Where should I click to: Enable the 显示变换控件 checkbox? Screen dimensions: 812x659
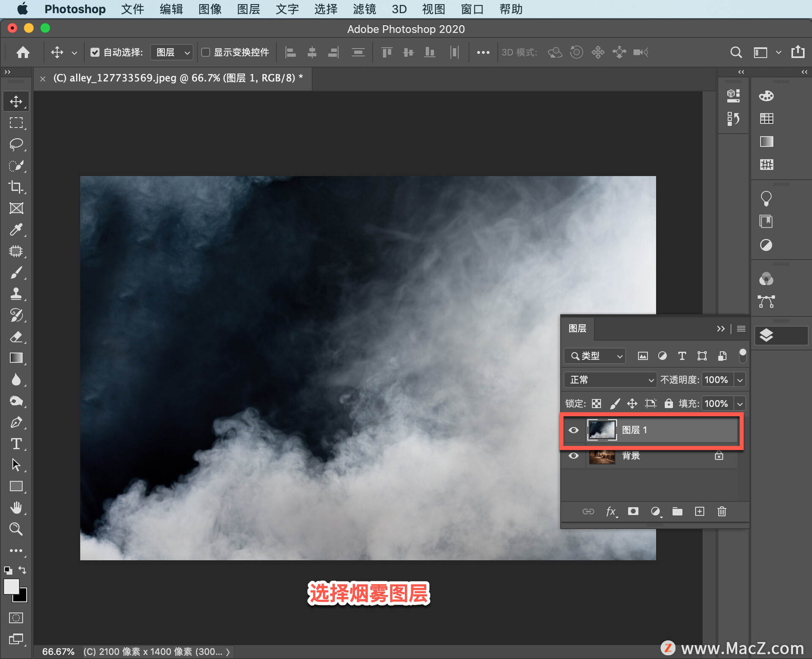coord(206,52)
